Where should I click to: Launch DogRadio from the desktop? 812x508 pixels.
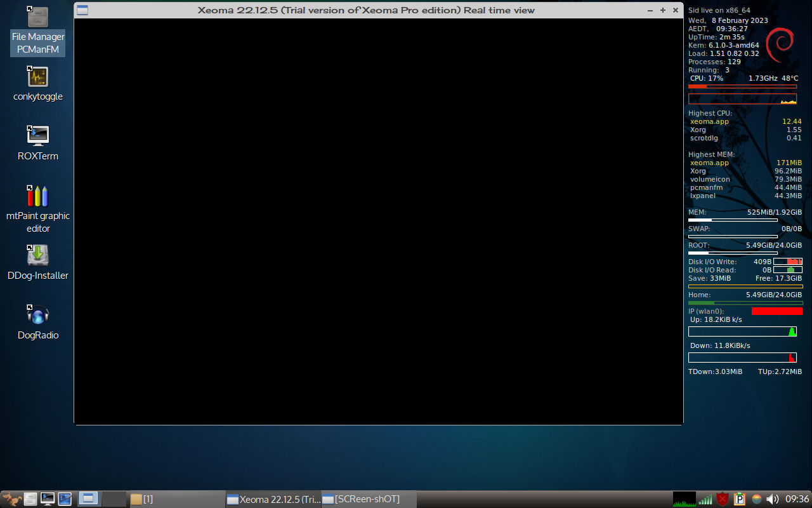pyautogui.click(x=38, y=322)
